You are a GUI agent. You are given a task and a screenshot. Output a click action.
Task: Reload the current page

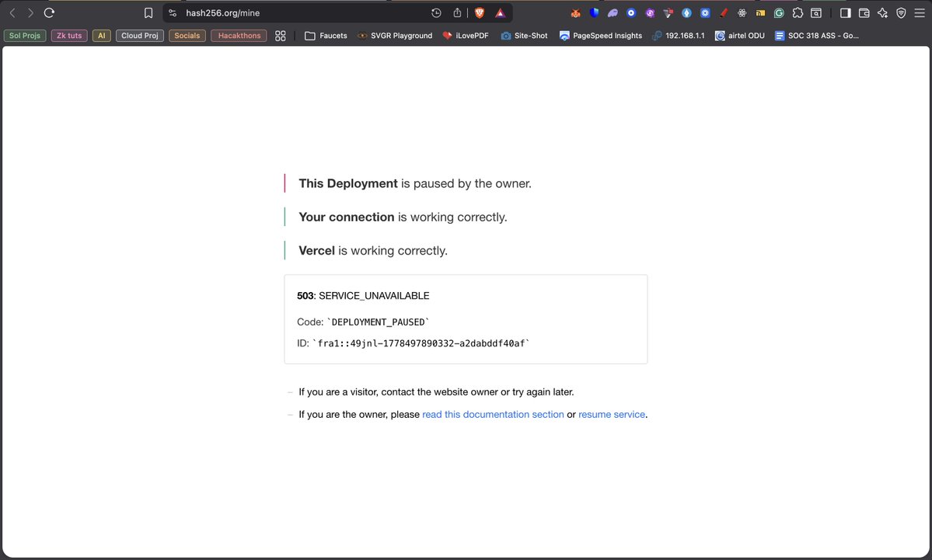click(49, 12)
